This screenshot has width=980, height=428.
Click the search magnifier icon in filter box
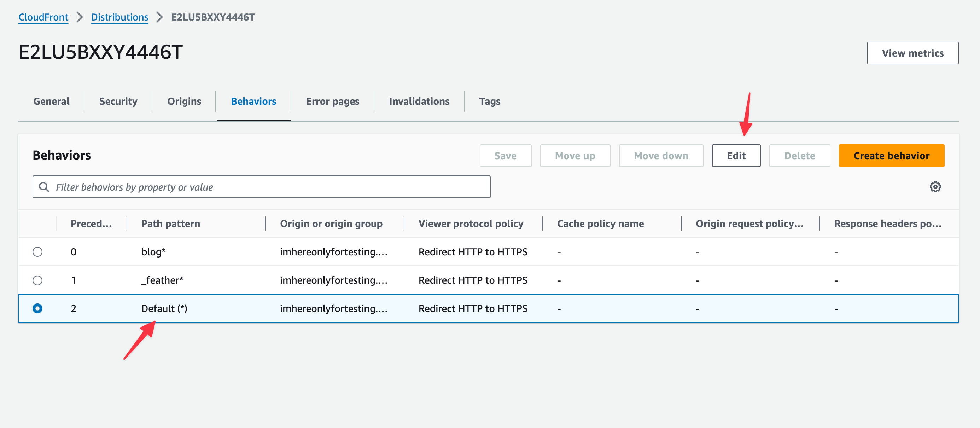tap(44, 187)
